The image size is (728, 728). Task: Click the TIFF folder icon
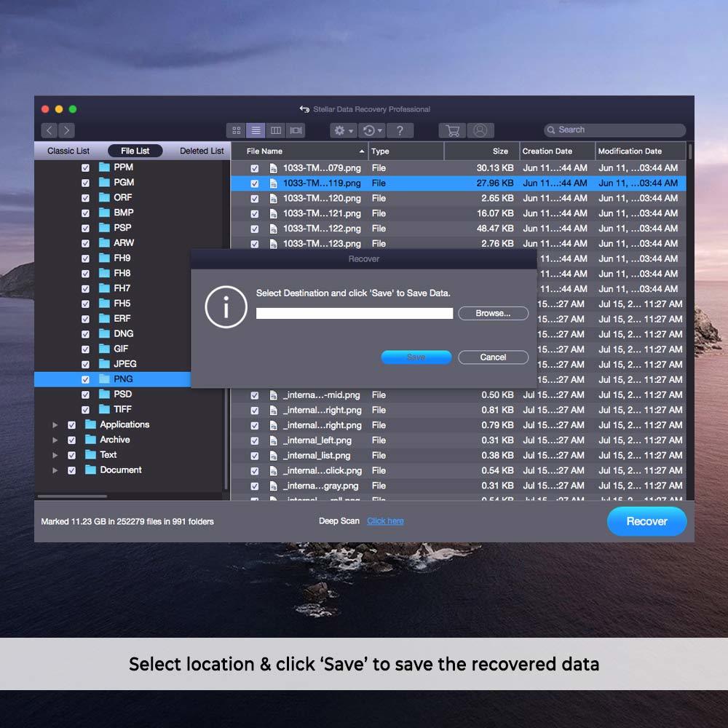click(x=104, y=409)
